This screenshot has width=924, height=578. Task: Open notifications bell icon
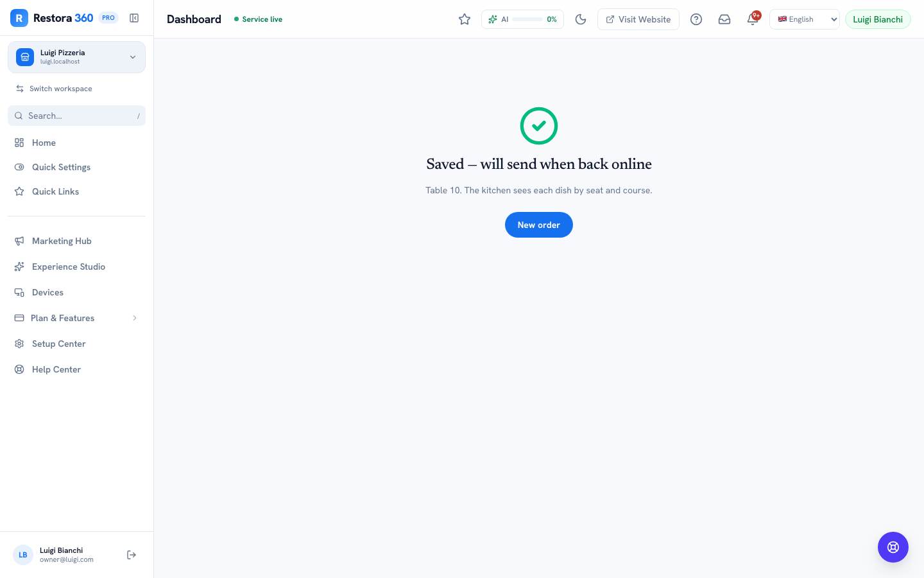tap(753, 19)
